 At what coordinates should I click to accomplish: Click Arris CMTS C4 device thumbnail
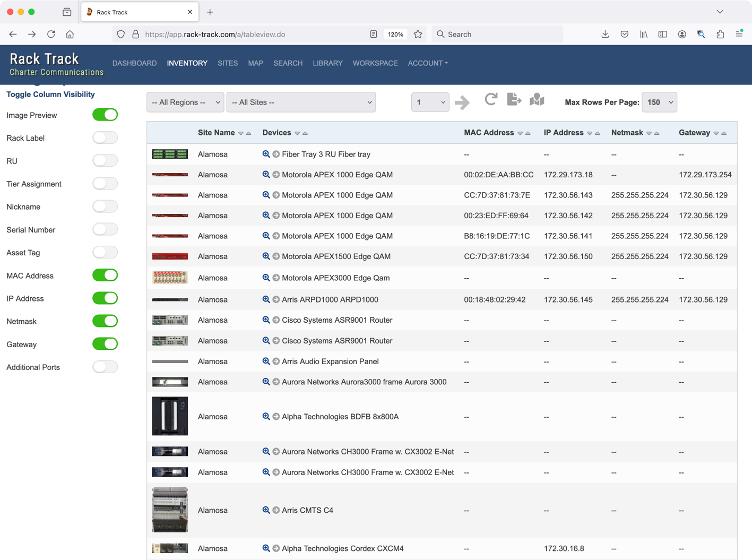tap(170, 510)
